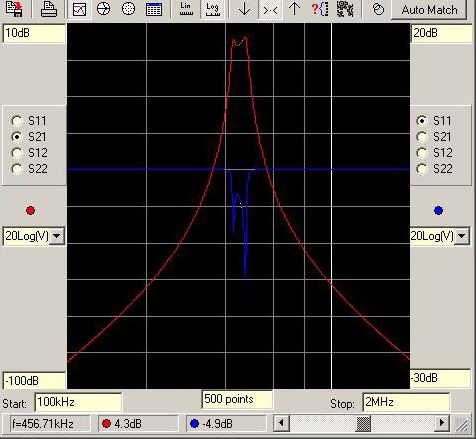This screenshot has width=476, height=439.
Task: Select S21 radio button on right panel
Action: [422, 137]
